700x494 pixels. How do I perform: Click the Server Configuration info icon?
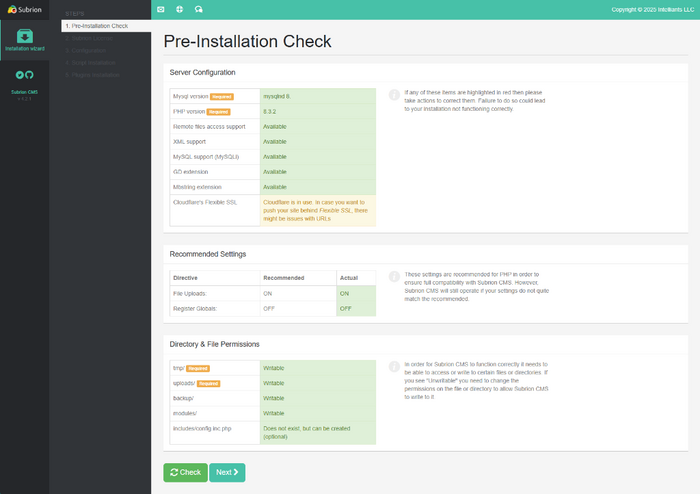pos(394,95)
